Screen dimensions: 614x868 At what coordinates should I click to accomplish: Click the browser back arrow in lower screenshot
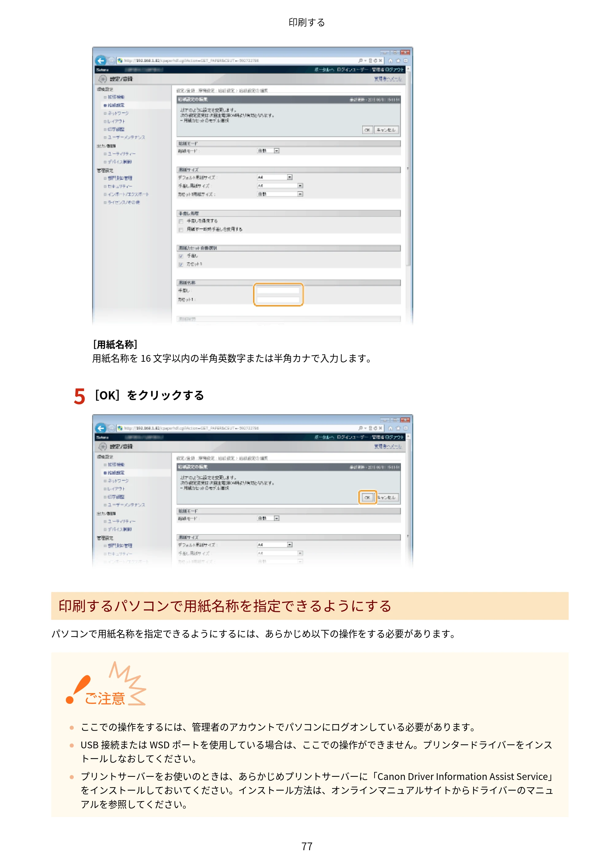pyautogui.click(x=101, y=428)
